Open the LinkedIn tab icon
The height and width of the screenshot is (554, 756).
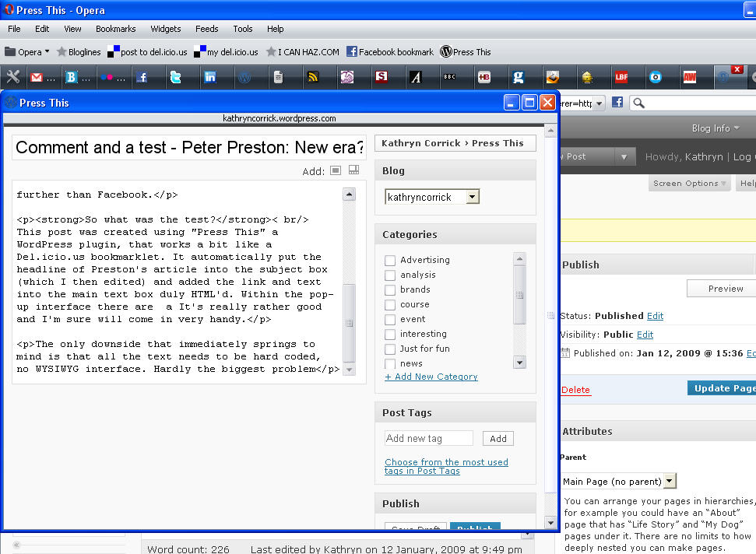[x=210, y=77]
